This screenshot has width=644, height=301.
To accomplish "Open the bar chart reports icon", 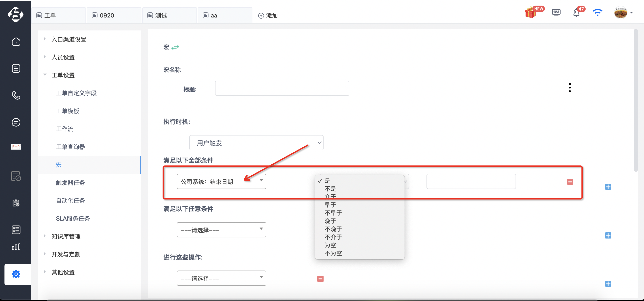I will point(16,247).
